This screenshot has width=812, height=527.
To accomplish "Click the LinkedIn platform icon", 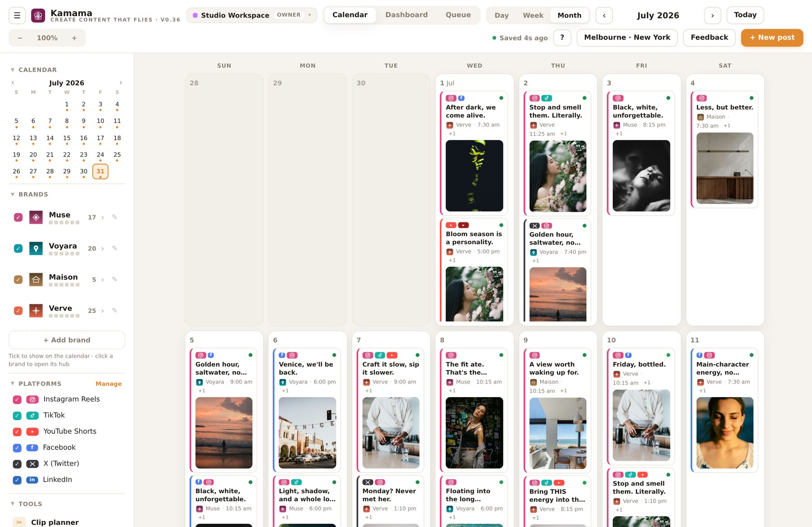I will coord(32,480).
